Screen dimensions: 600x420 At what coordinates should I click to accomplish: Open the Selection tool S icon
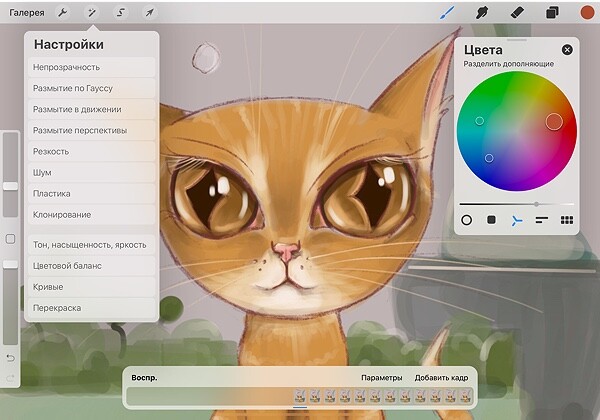click(121, 13)
